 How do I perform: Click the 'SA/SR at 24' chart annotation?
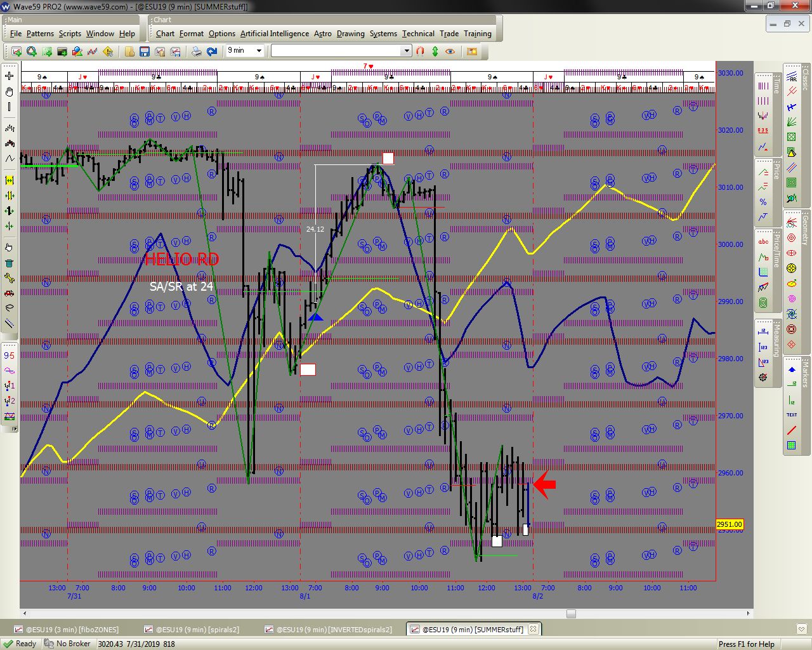click(x=181, y=286)
